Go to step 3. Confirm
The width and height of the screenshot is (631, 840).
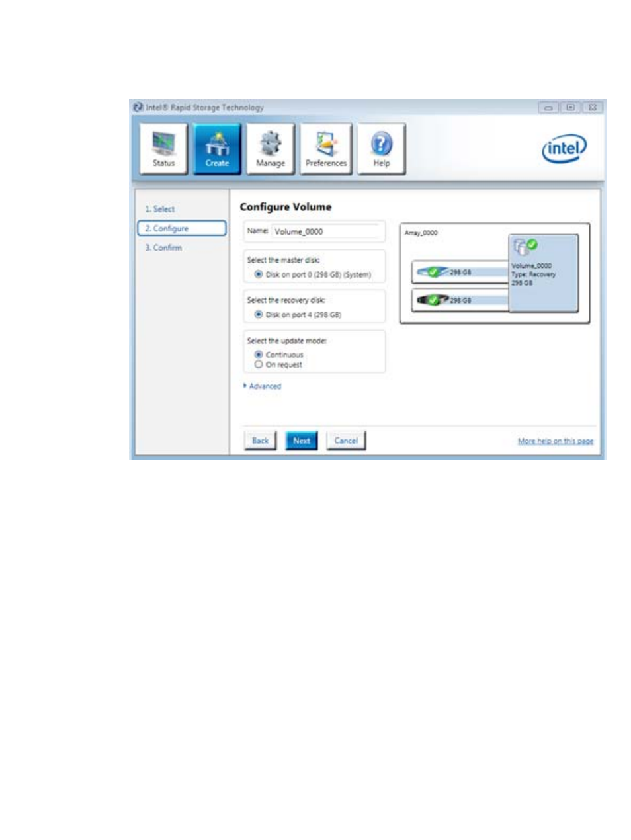tap(163, 248)
